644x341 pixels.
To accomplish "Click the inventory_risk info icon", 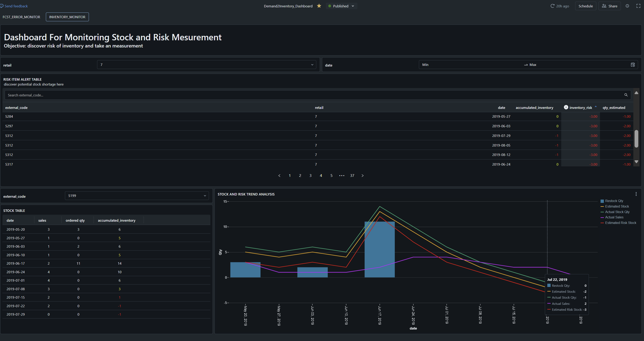I will tap(566, 107).
